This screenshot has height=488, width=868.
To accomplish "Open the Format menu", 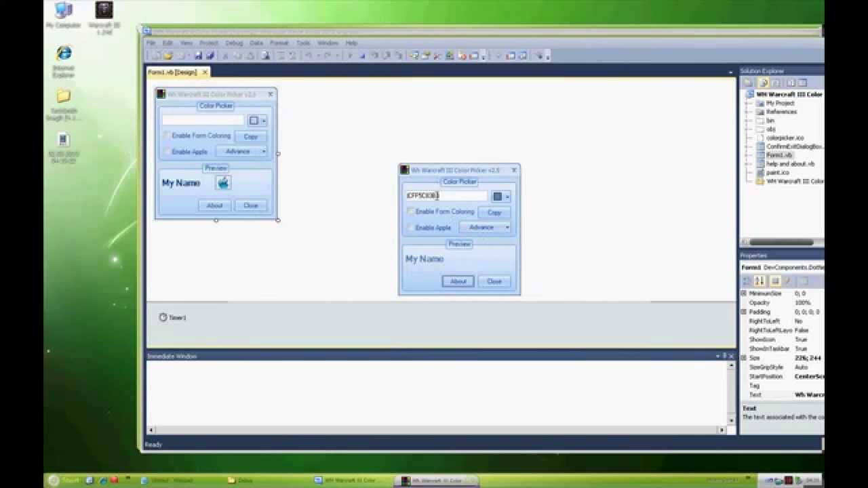I will (279, 43).
